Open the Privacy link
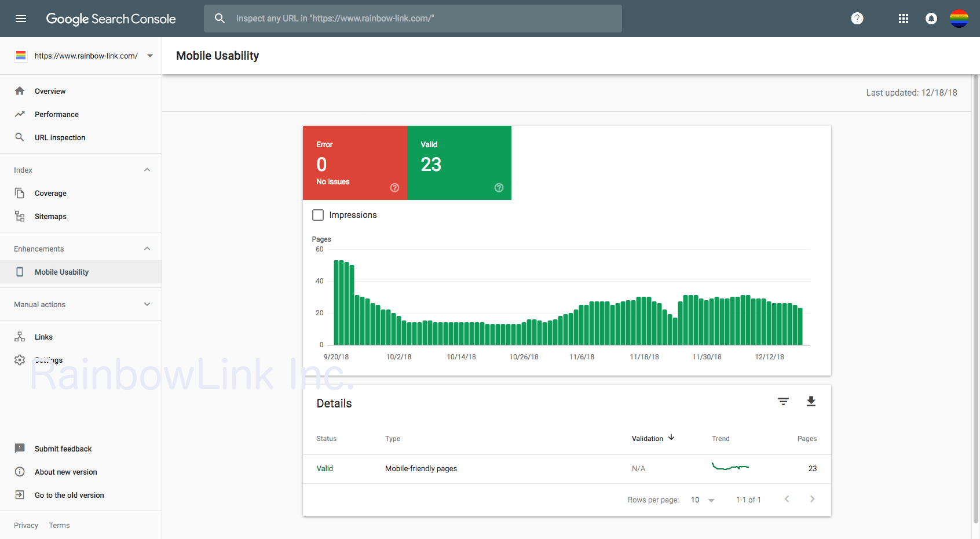 coord(26,525)
